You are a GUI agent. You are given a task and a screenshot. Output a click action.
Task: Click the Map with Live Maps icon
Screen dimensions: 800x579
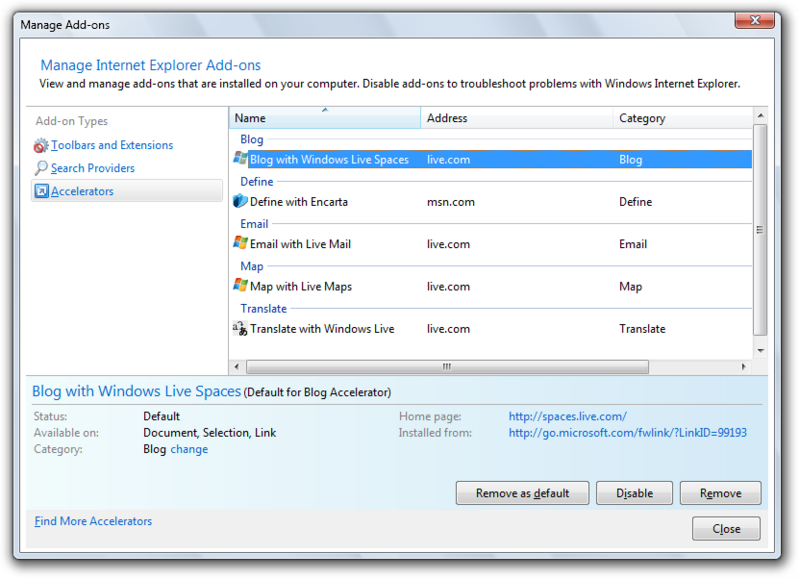[x=240, y=286]
